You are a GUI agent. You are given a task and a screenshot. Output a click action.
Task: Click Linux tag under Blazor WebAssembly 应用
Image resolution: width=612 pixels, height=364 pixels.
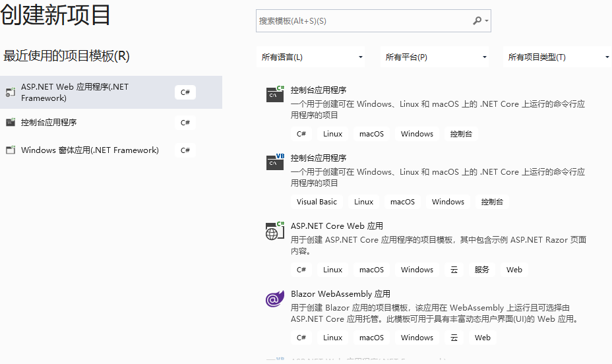coord(332,338)
